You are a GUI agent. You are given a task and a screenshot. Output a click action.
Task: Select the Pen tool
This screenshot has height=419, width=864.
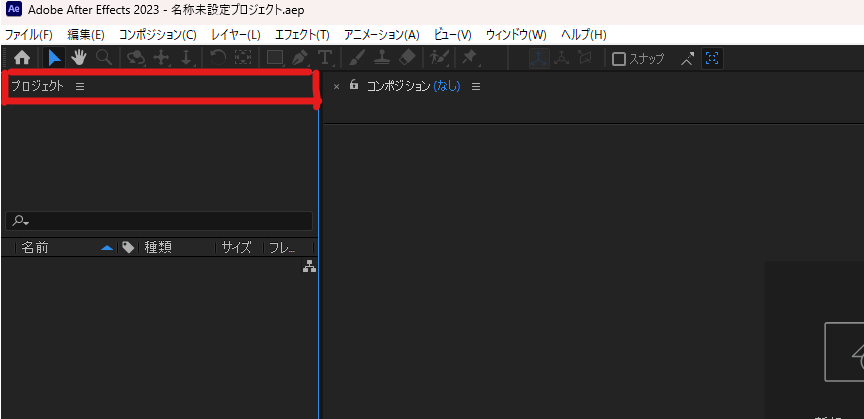(300, 58)
